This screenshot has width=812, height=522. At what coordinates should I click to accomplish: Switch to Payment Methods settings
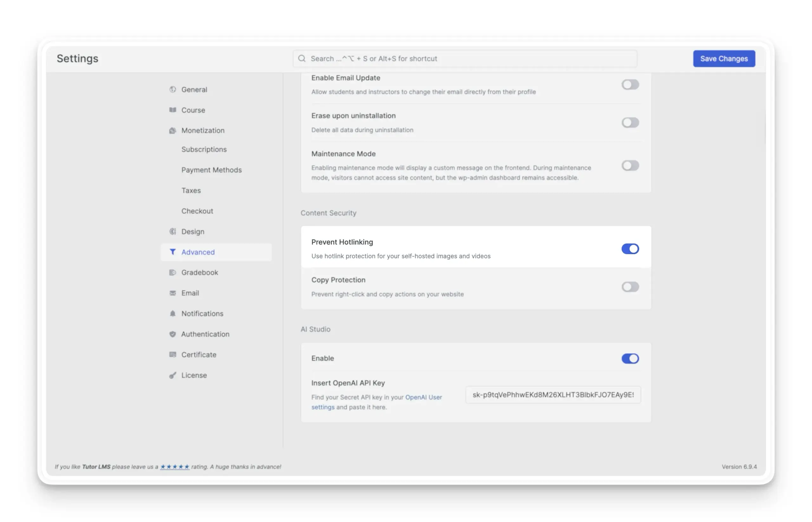(x=211, y=170)
